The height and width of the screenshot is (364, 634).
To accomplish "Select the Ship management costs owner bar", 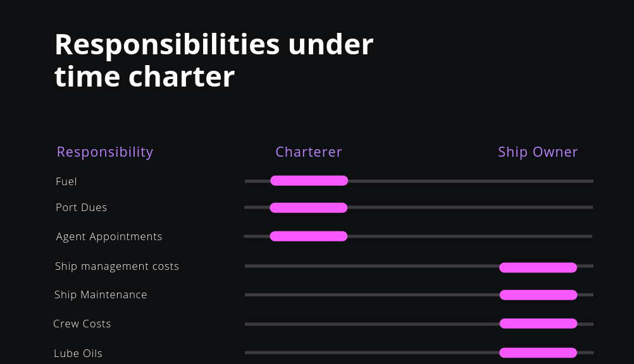I will tap(538, 267).
